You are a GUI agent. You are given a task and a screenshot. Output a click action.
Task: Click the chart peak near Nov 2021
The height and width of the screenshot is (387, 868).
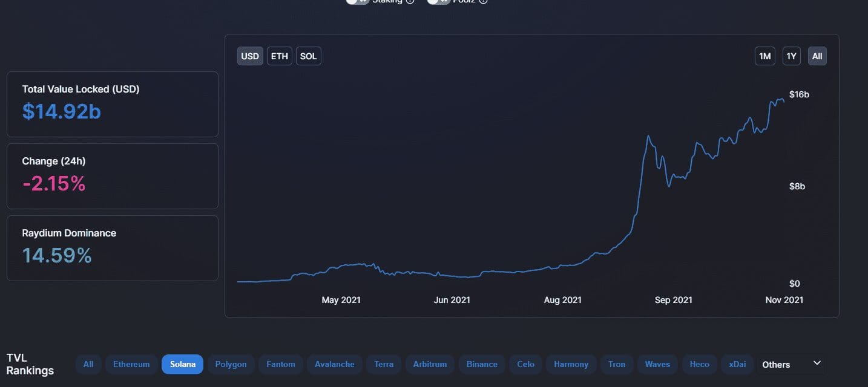pyautogui.click(x=781, y=99)
